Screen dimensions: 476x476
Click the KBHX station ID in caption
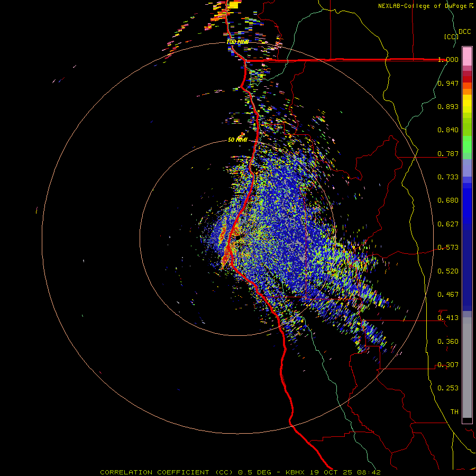(x=296, y=472)
